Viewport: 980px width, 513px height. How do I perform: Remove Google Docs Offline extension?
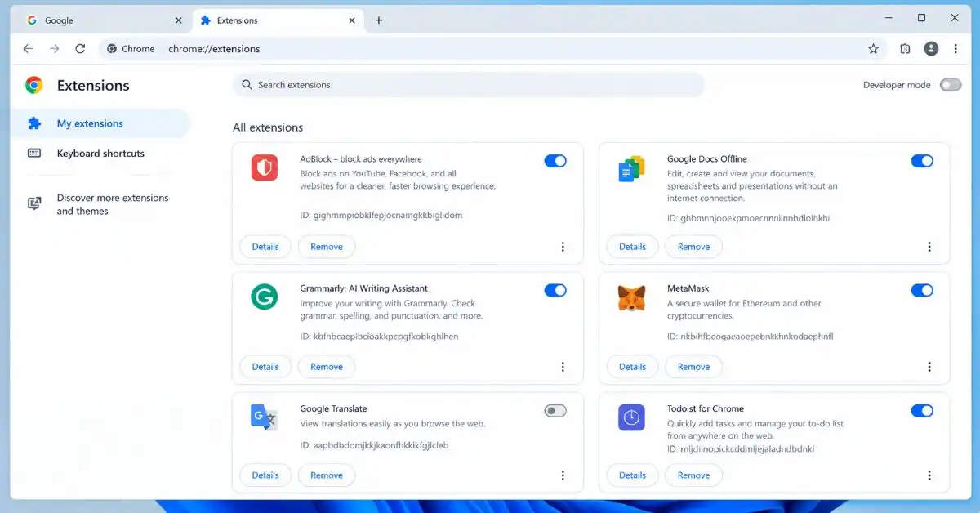coord(693,247)
